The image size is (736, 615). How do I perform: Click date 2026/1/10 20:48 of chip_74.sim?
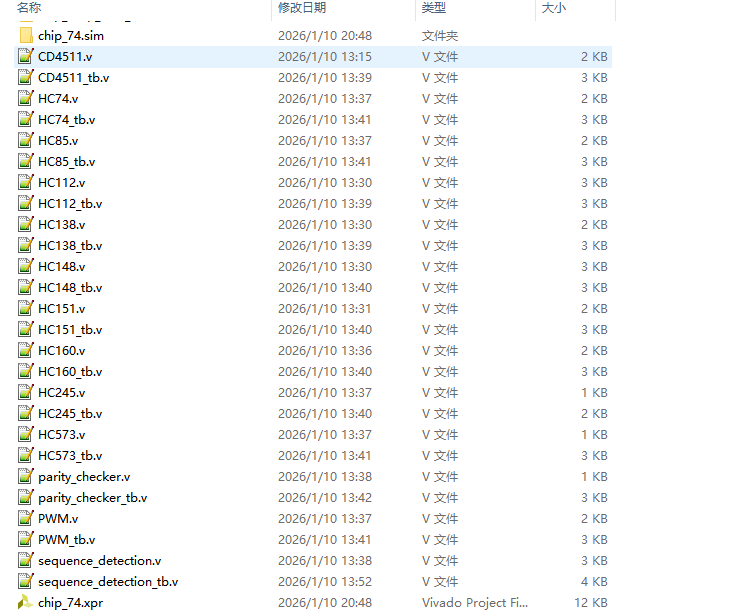pyautogui.click(x=325, y=36)
